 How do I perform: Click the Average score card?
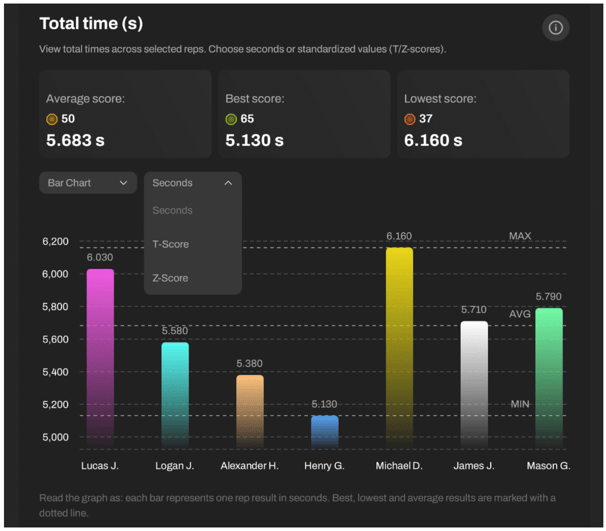point(125,114)
